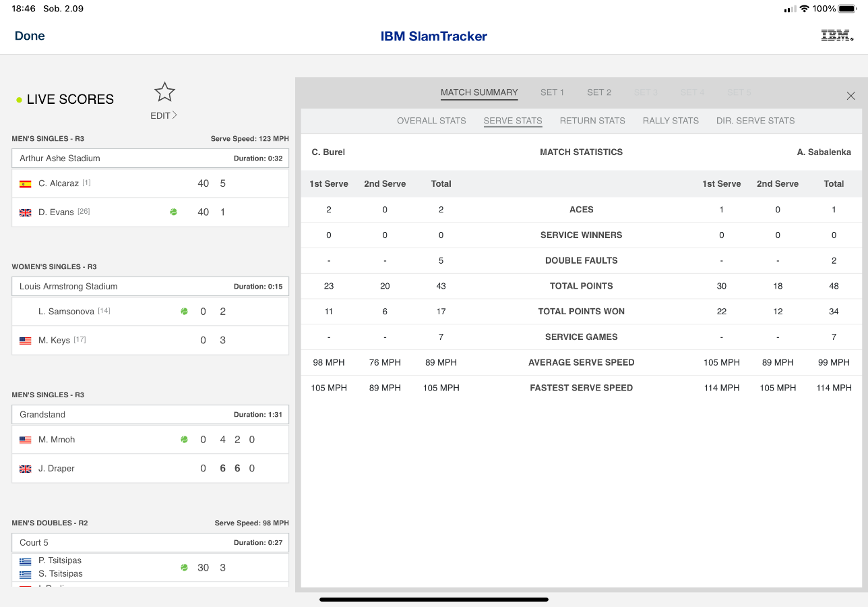868x607 pixels.
Task: Tap the cellular signal bars icon
Action: tap(790, 9)
